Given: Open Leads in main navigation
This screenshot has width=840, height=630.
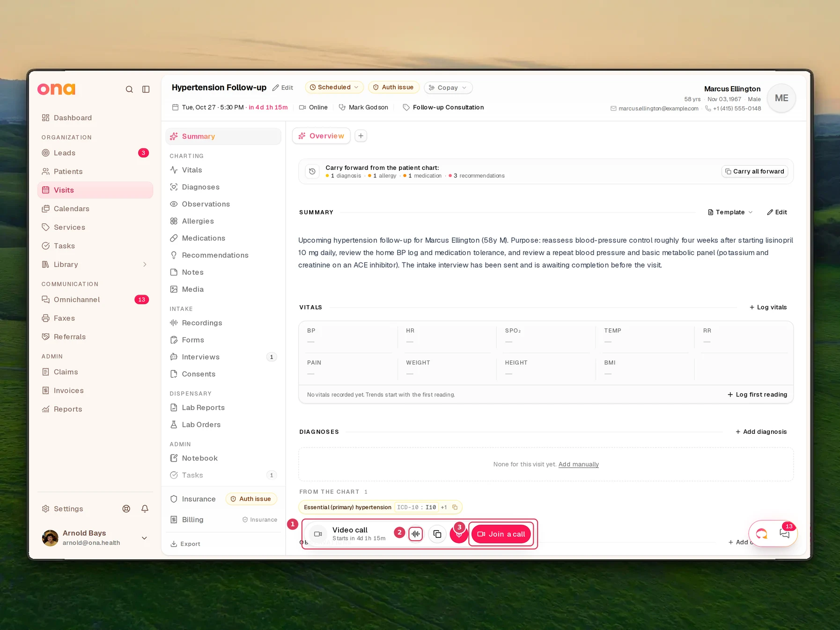Looking at the screenshot, I should 95,153.
